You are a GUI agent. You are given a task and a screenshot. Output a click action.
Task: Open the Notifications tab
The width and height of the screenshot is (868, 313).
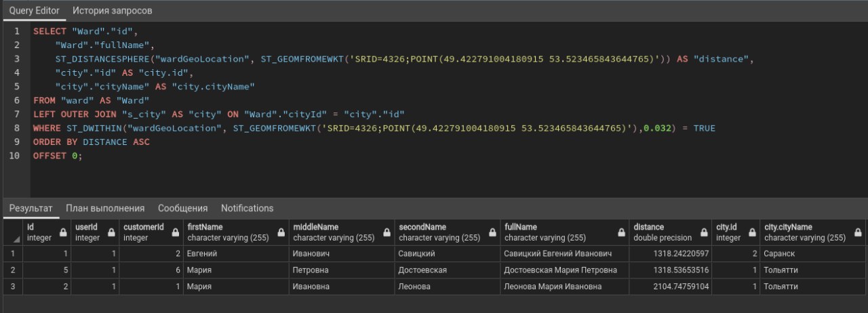coord(247,208)
